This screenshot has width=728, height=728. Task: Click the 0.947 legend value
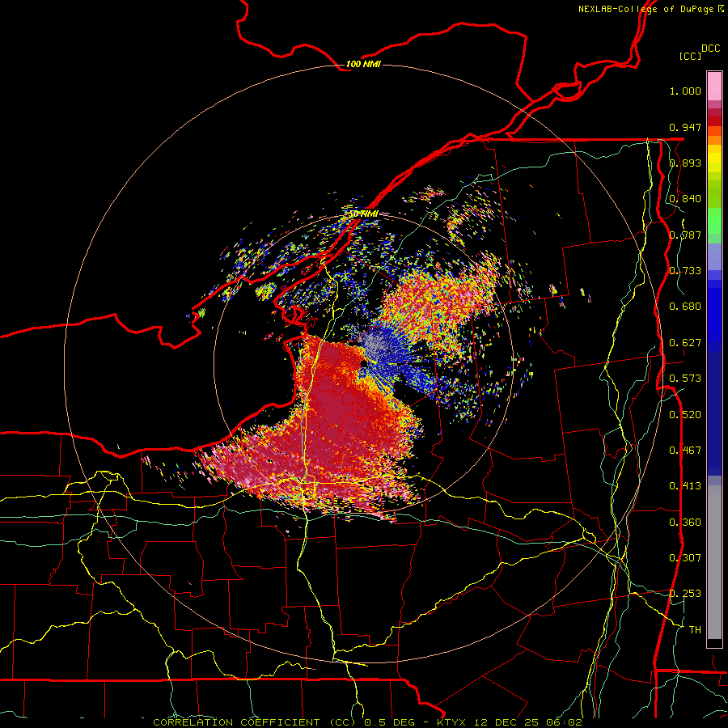pos(685,127)
